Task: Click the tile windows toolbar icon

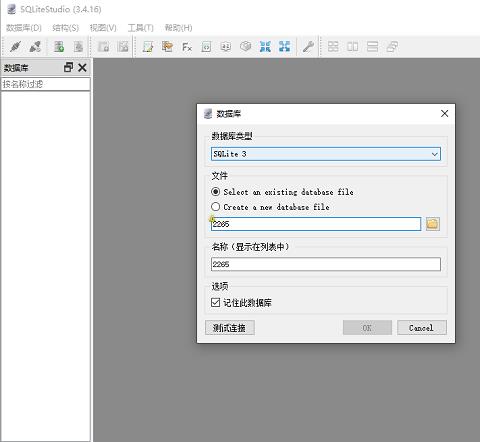Action: tap(333, 47)
